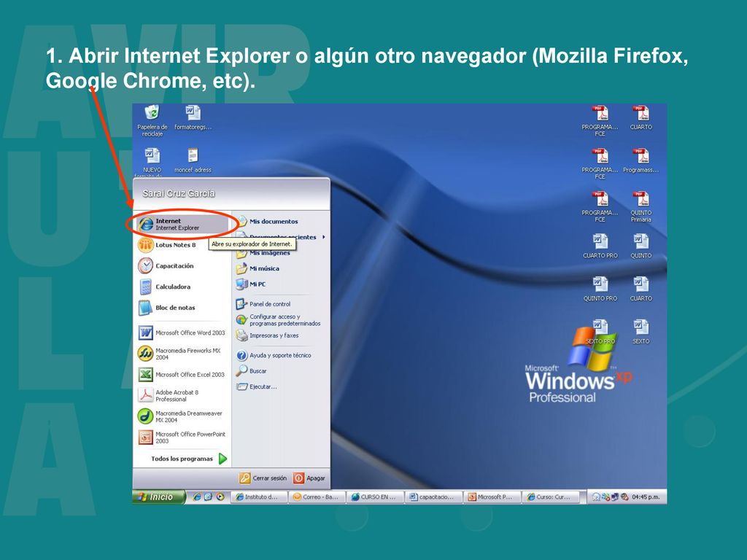The height and width of the screenshot is (560, 747).
Task: Switch to the capacitacio... Word taskbar window
Action: [x=433, y=497]
